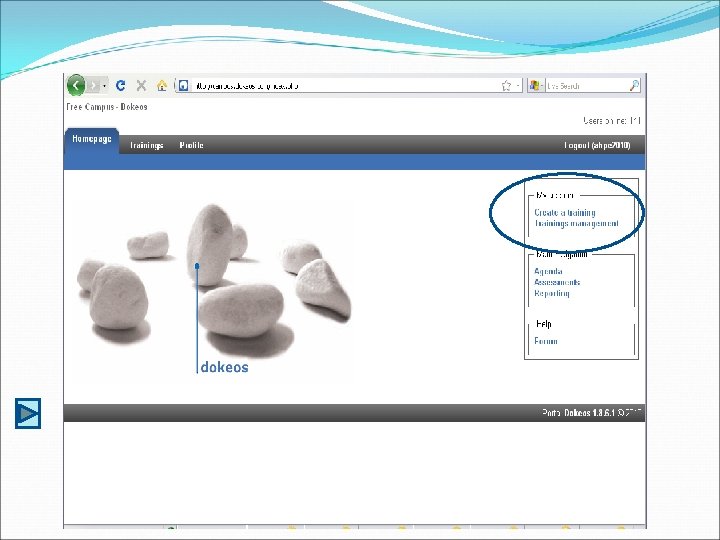720x540 pixels.
Task: Click the blue play arrow slide button
Action: 28,414
